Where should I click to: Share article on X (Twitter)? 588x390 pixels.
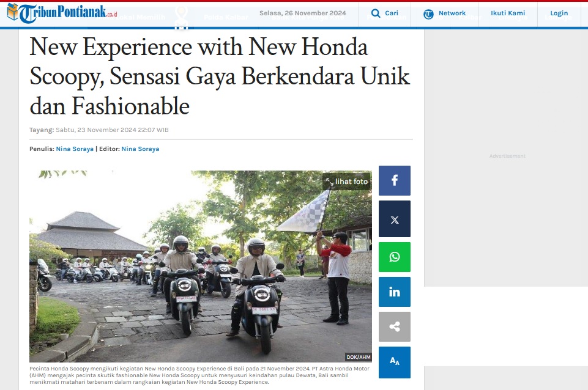395,219
